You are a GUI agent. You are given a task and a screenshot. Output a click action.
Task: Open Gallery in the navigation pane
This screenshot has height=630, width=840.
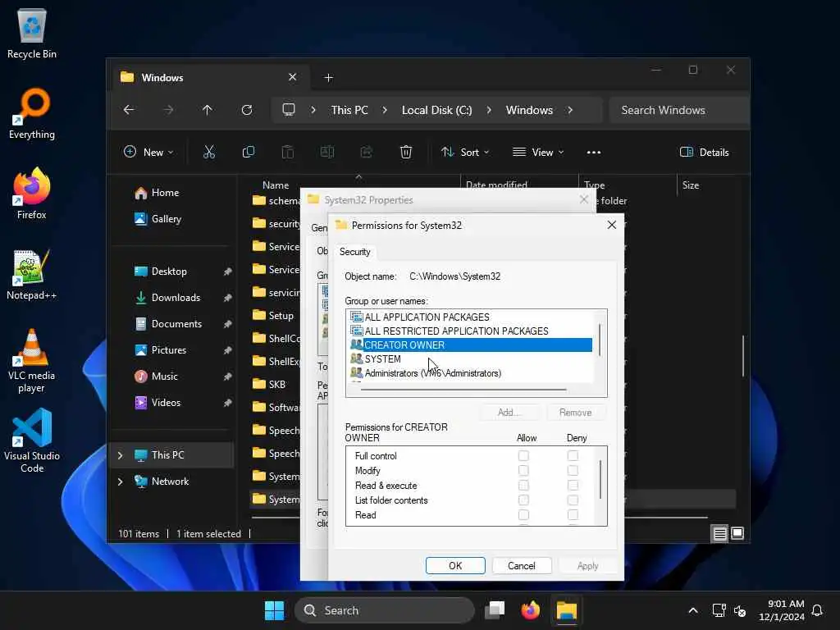[x=166, y=218]
